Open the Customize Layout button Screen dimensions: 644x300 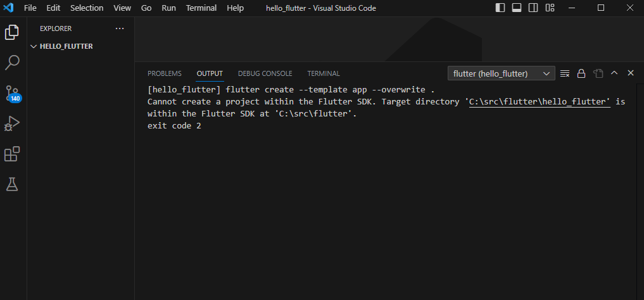(x=550, y=8)
